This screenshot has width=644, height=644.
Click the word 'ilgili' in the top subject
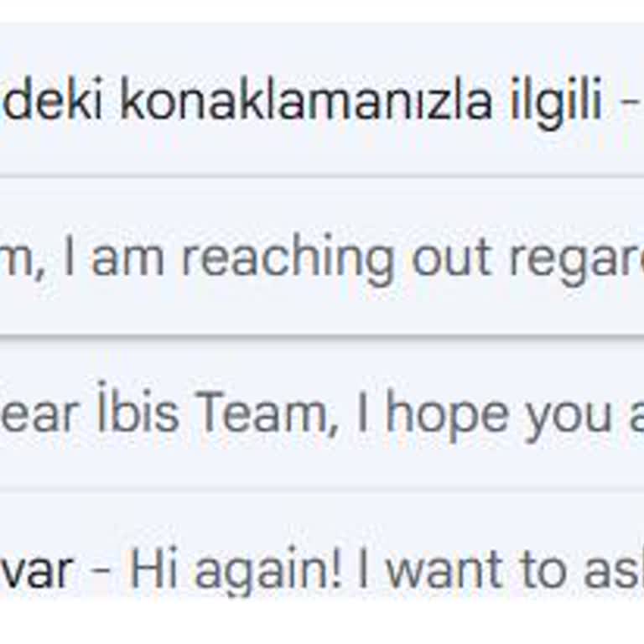[557, 102]
